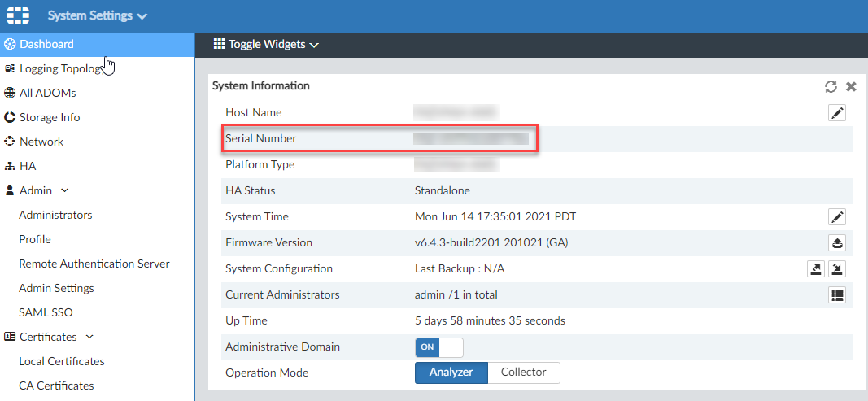Open Storage Info in sidebar
The width and height of the screenshot is (868, 401).
[x=49, y=117]
